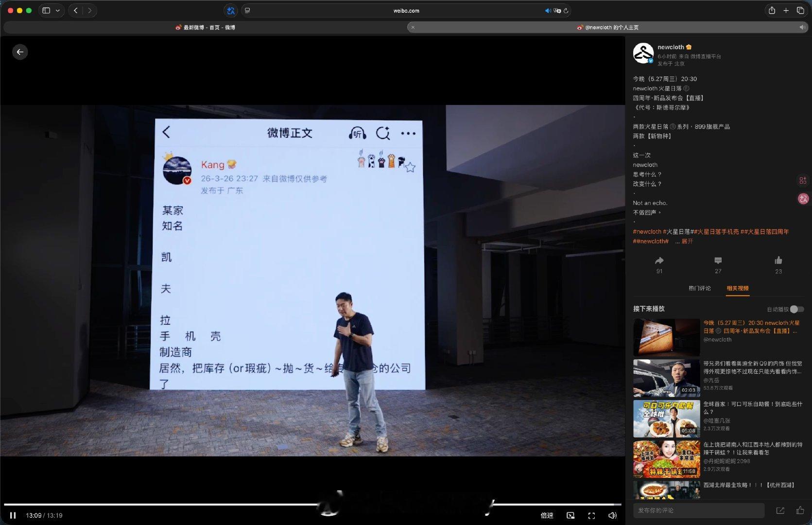Play the 奥迪全新Q9 interior video thumbnail
The width and height of the screenshot is (812, 525).
tap(667, 378)
